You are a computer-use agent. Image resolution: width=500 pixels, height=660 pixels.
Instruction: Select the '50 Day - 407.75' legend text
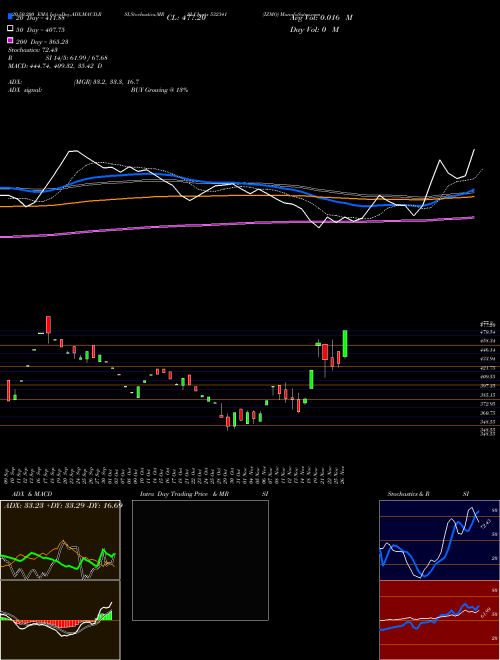(x=40, y=29)
